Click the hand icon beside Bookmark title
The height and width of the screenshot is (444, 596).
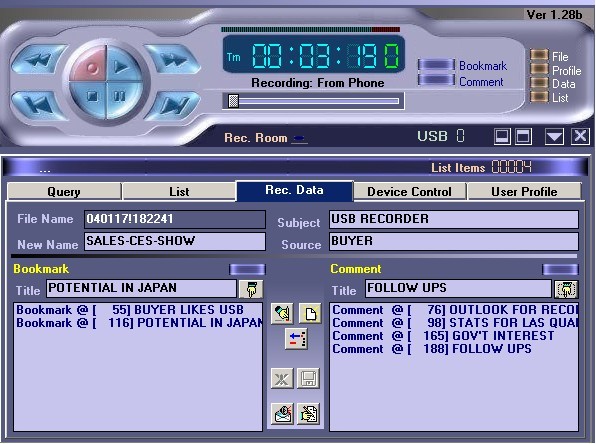point(251,289)
